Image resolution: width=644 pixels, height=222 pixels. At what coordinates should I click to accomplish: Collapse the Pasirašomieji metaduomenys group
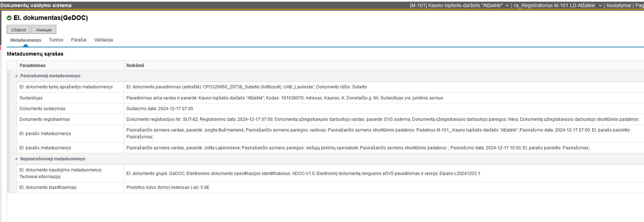16,76
